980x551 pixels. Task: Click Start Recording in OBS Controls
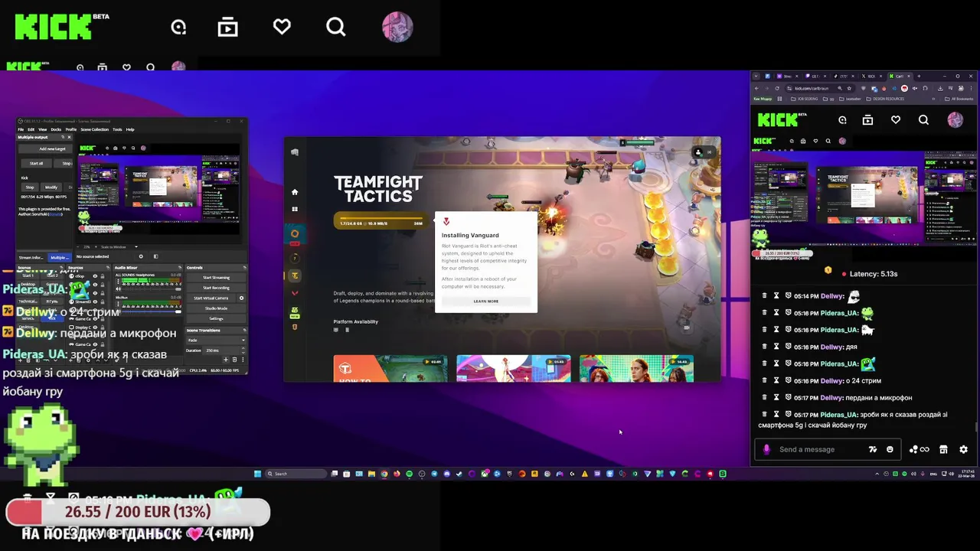click(216, 288)
